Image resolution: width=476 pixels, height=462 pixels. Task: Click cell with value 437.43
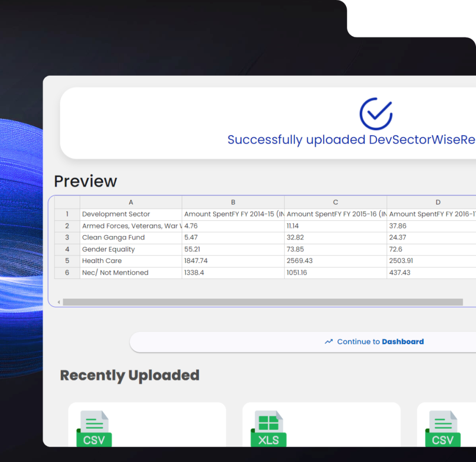[431, 273]
